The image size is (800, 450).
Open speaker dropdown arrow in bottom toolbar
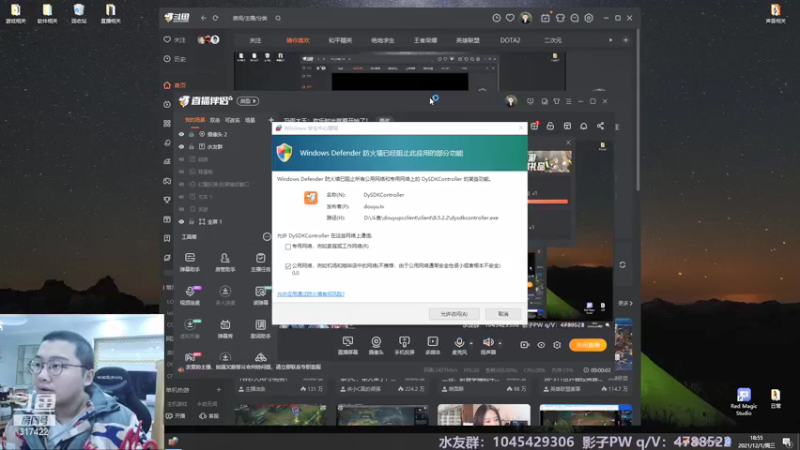tap(499, 343)
